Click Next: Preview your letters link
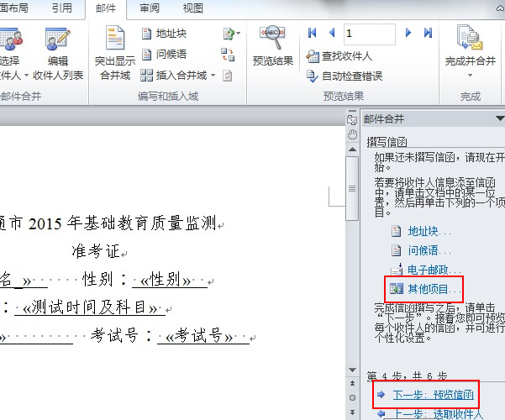 (x=433, y=394)
